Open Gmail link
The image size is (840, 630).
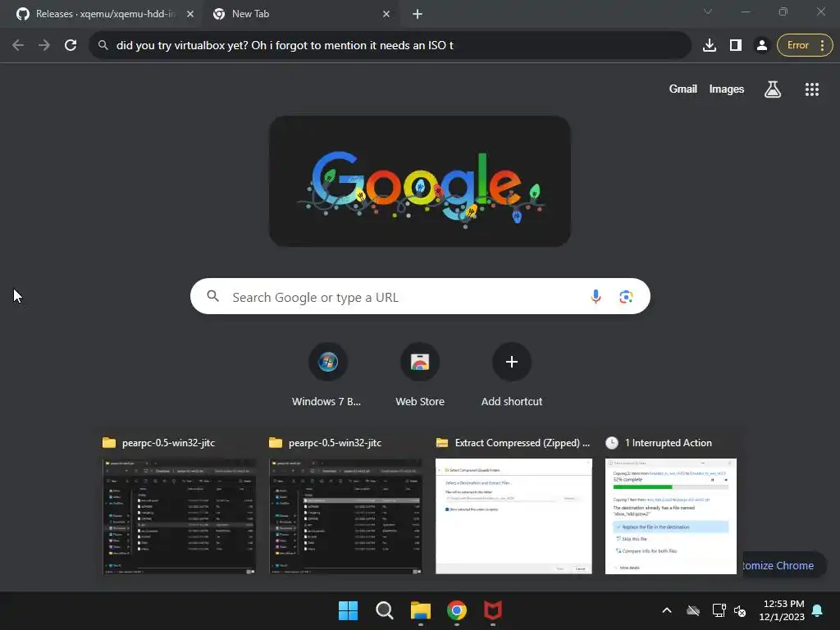tap(683, 89)
